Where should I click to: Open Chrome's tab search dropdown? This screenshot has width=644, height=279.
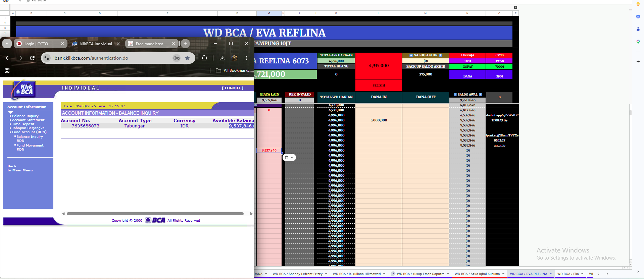[x=7, y=44]
